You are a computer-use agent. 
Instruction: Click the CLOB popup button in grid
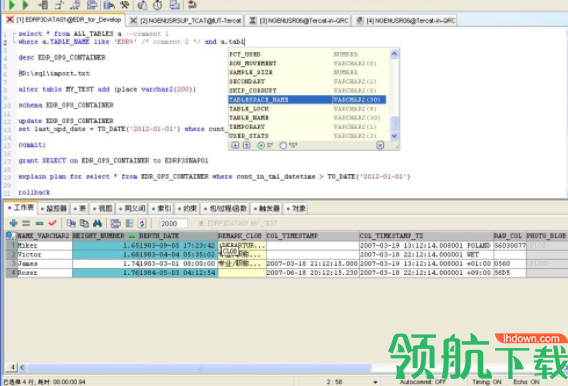point(230,251)
